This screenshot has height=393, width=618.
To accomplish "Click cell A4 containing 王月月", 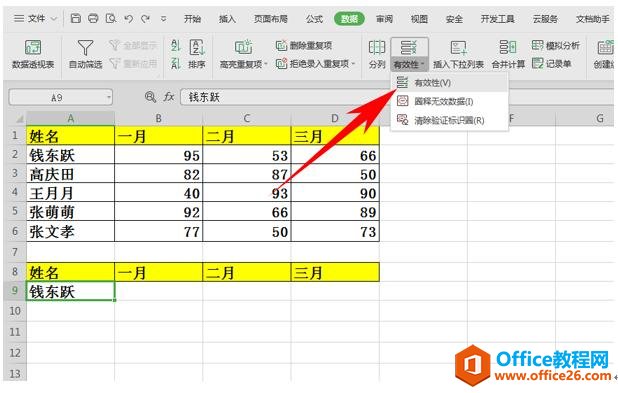I will (71, 193).
